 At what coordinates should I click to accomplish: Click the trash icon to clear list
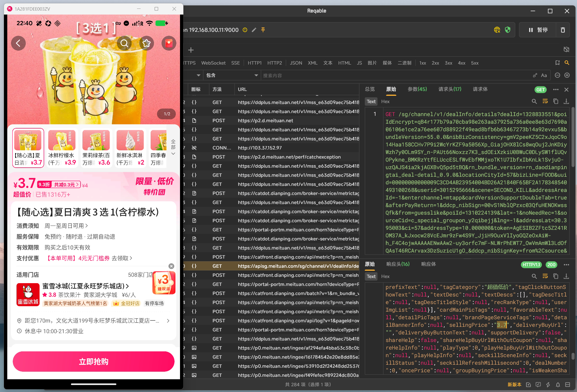[x=563, y=30]
